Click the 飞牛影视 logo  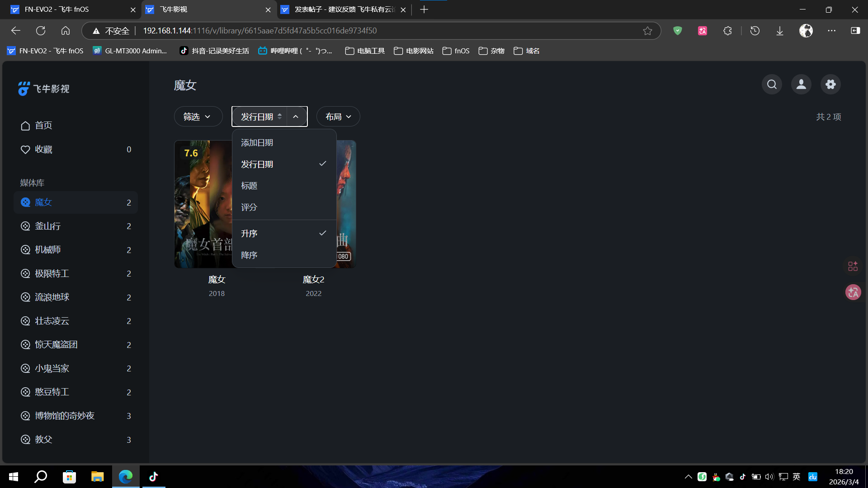click(x=44, y=89)
